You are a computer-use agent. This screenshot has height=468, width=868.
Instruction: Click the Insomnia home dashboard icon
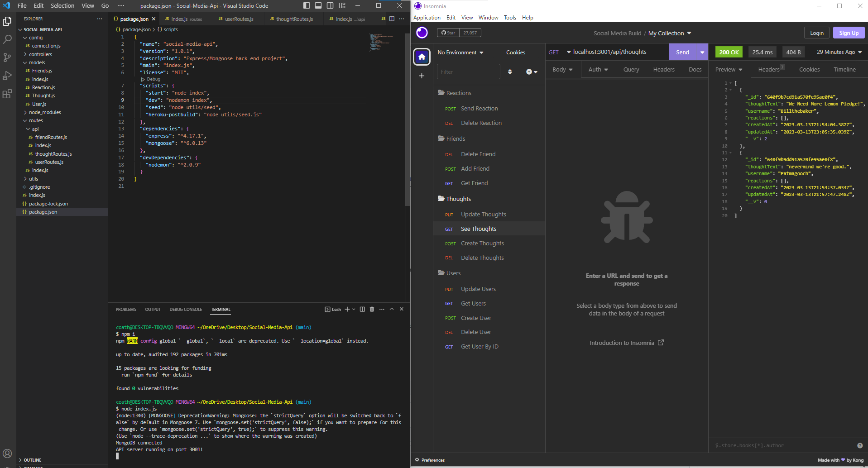coord(422,57)
